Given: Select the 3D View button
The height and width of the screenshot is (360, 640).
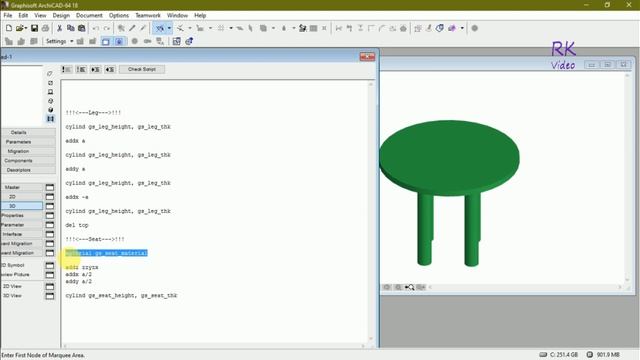Looking at the screenshot, I should (x=22, y=296).
